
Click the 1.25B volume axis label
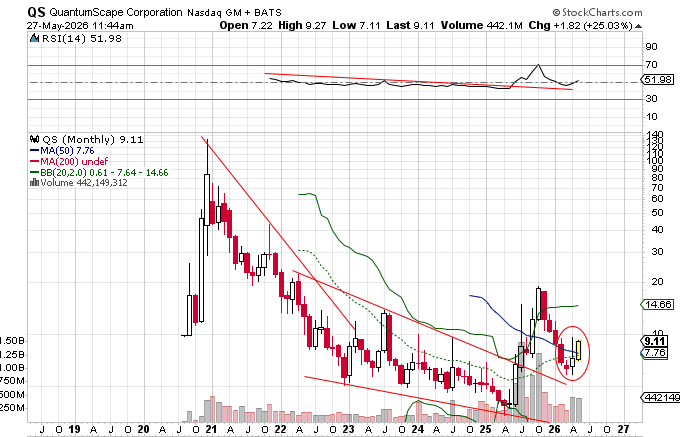pyautogui.click(x=12, y=355)
